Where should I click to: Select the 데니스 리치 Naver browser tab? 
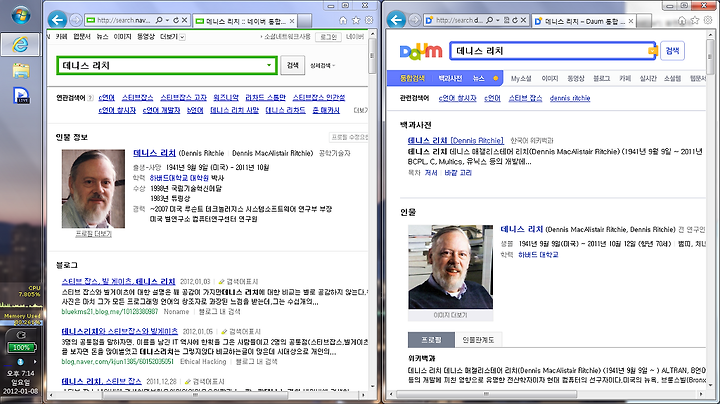(245, 21)
